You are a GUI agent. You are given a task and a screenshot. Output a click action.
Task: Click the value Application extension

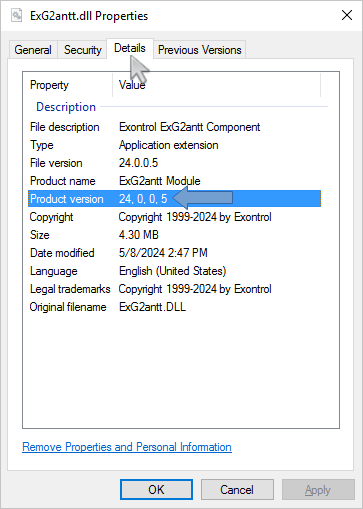tap(169, 145)
